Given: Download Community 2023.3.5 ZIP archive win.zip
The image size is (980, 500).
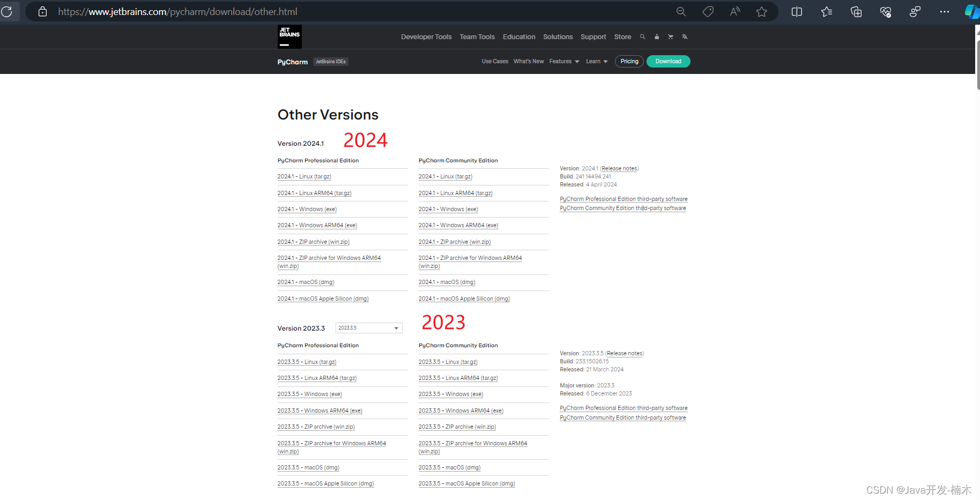Looking at the screenshot, I should [457, 427].
